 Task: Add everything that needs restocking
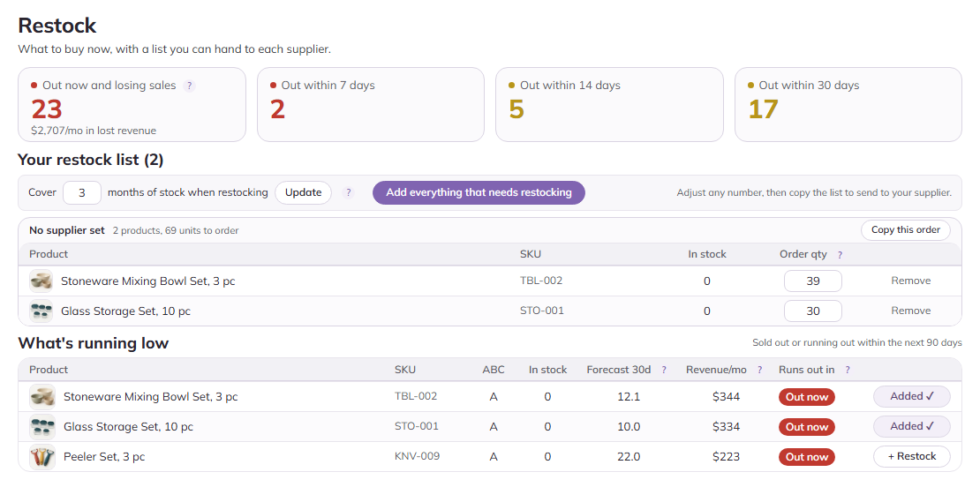click(479, 193)
